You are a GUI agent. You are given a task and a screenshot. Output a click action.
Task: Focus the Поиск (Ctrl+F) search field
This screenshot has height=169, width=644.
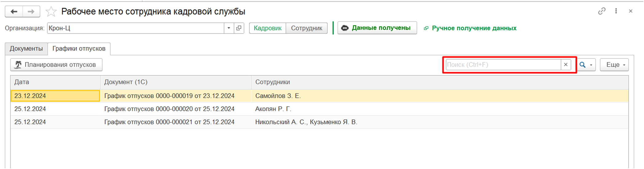[503, 65]
